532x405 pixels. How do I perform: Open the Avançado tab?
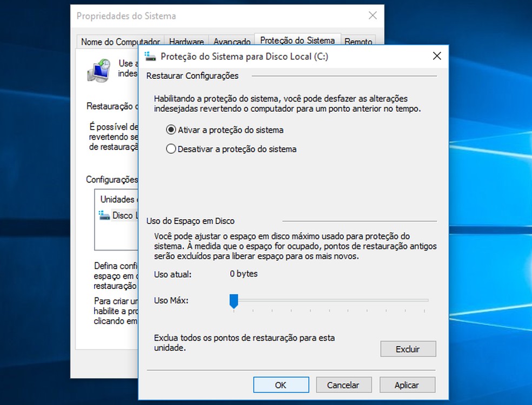pos(232,42)
